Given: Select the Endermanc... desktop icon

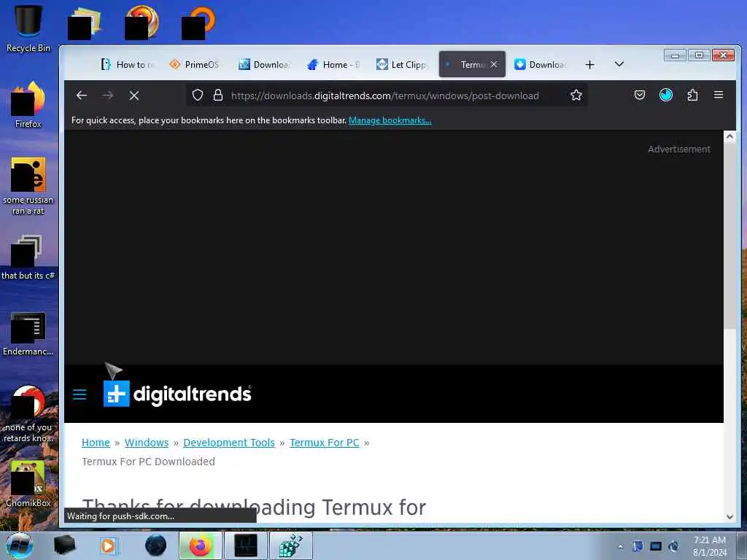Looking at the screenshot, I should coord(28,333).
